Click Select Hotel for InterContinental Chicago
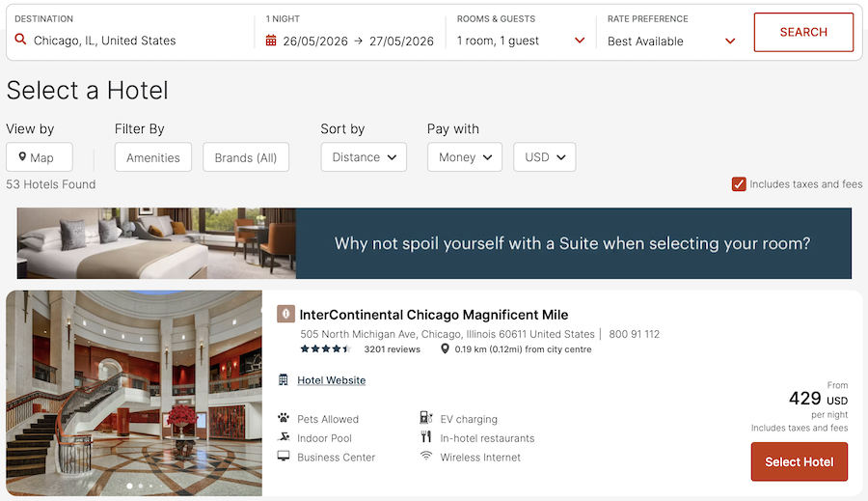The height and width of the screenshot is (501, 868). click(x=799, y=461)
